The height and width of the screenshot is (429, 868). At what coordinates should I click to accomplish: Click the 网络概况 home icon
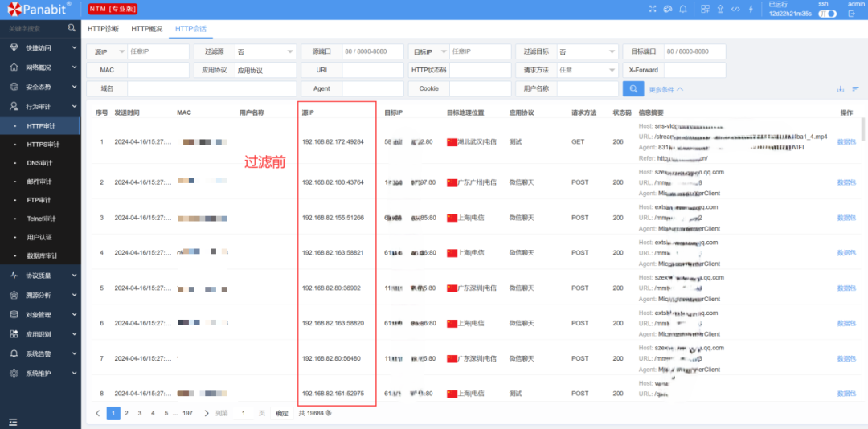point(14,67)
